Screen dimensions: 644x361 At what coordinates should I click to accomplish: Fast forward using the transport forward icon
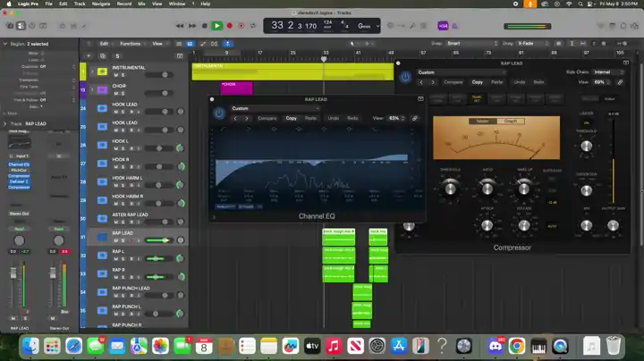[192, 26]
